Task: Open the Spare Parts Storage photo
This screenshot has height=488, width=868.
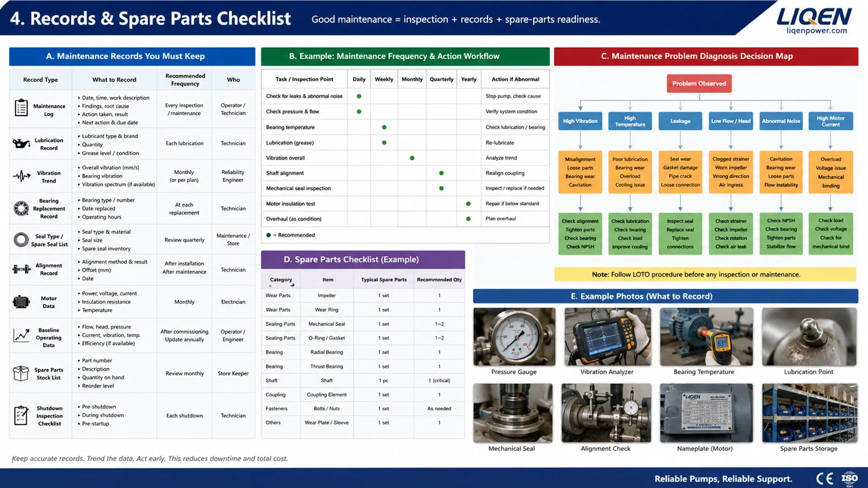Action: pyautogui.click(x=809, y=413)
